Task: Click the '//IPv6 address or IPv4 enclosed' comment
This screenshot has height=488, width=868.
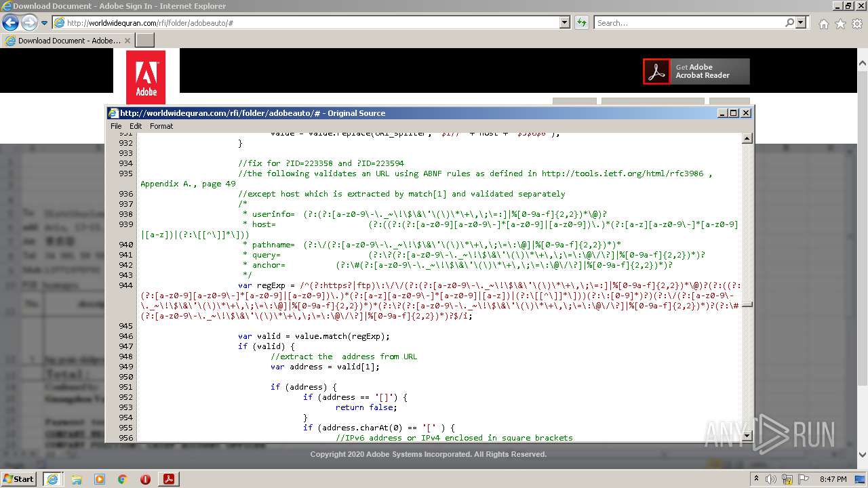Action: click(454, 438)
